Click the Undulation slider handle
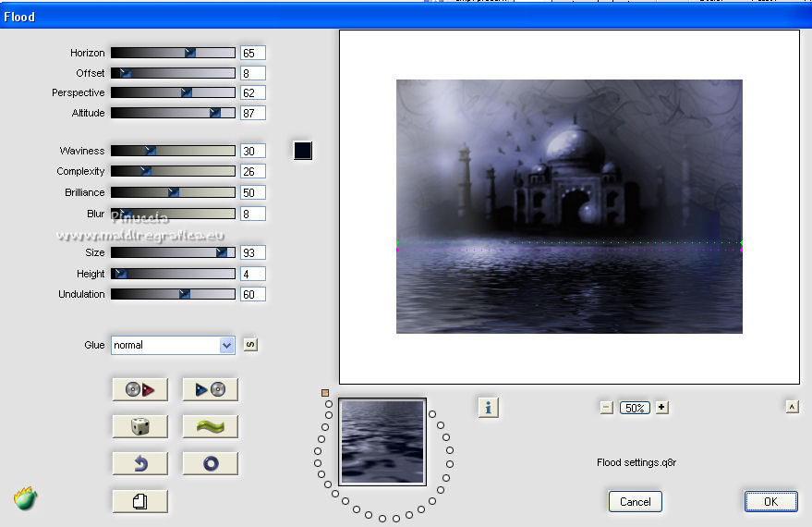The width and height of the screenshot is (812, 527). 185,294
